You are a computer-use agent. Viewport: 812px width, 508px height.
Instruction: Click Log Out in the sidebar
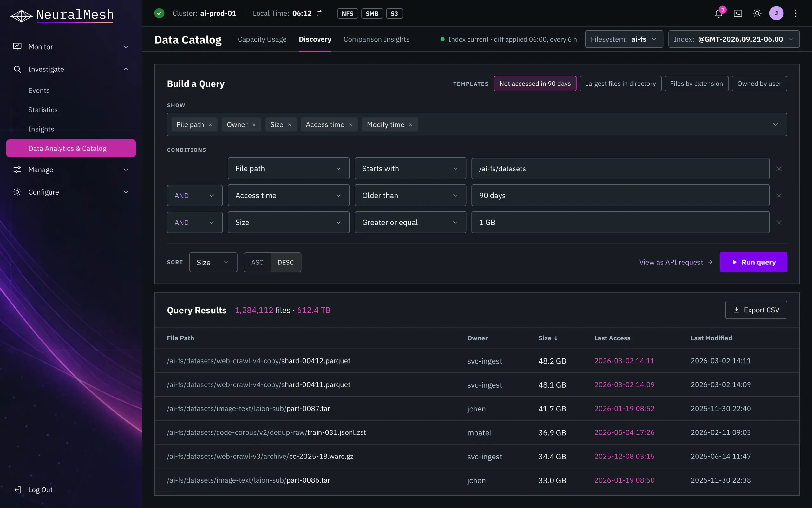34,490
